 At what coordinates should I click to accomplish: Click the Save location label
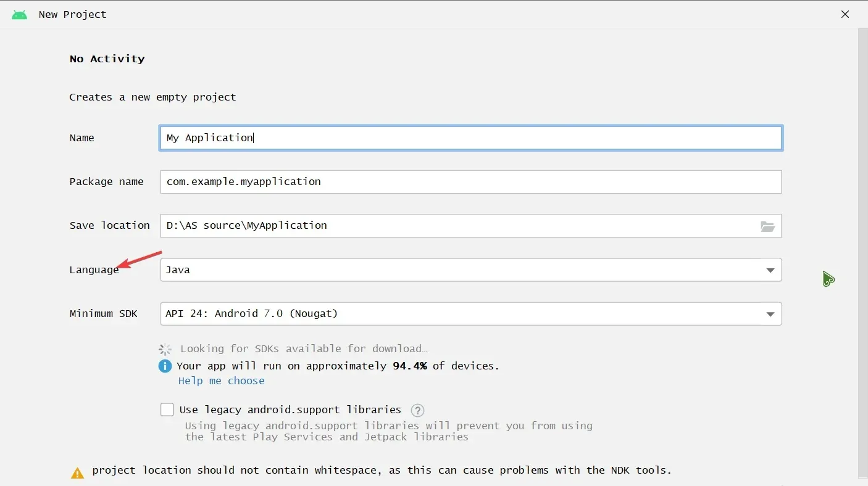tap(110, 225)
